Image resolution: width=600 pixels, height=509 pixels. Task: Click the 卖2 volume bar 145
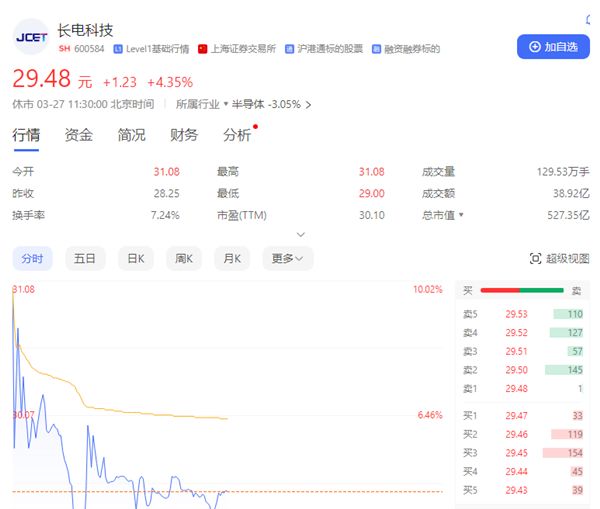(x=564, y=370)
